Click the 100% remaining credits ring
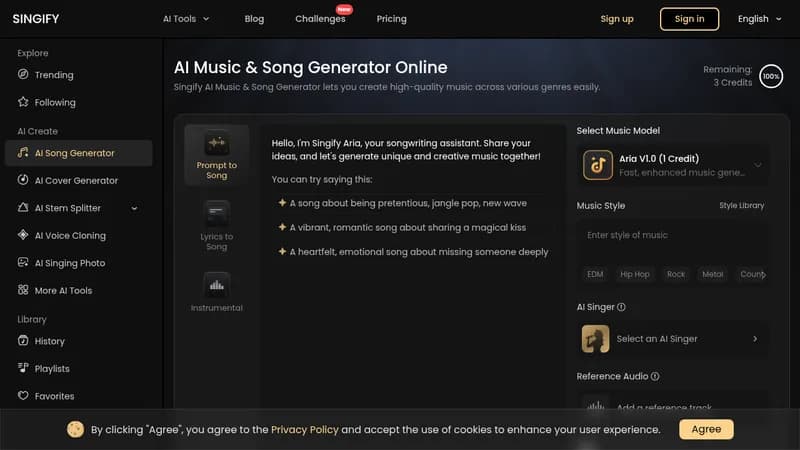This screenshot has height=450, width=800. pos(771,77)
